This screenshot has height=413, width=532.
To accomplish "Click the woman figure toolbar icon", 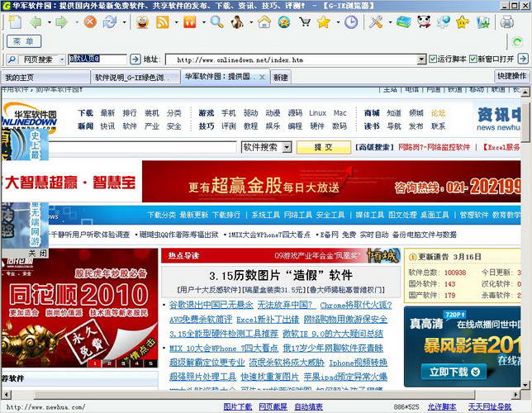I will coord(237,22).
